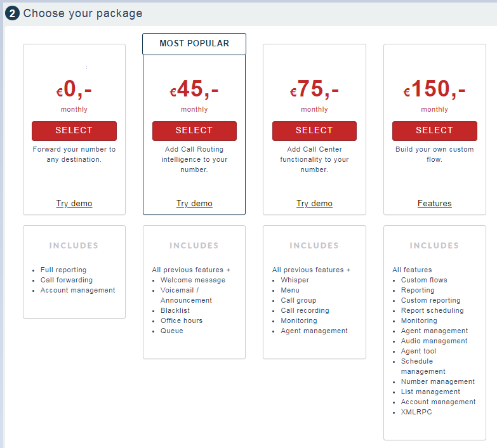The height and width of the screenshot is (448, 497).
Task: Click the €150,- price label
Action: click(434, 90)
